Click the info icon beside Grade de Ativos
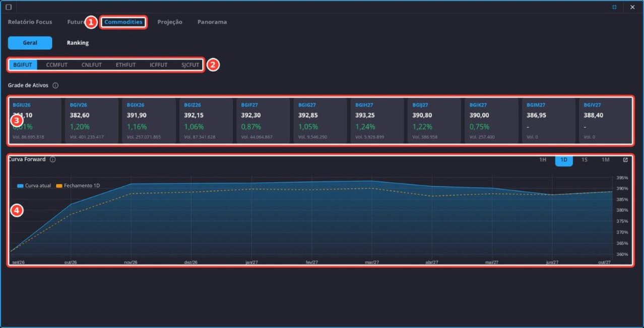This screenshot has height=328, width=644. (55, 86)
